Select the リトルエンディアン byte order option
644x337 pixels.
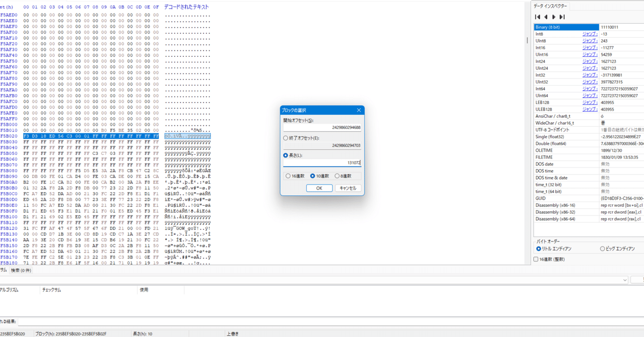(538, 248)
